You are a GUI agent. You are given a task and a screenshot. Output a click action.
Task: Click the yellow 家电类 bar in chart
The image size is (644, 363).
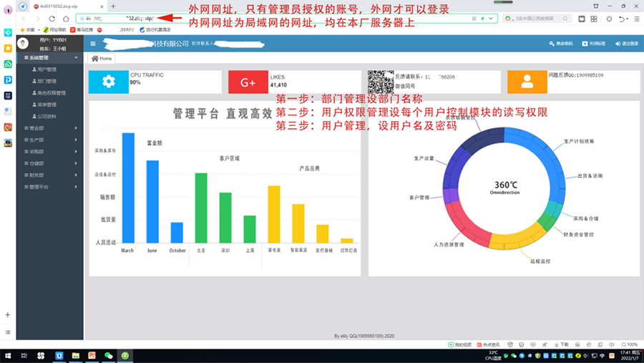[x=274, y=214]
